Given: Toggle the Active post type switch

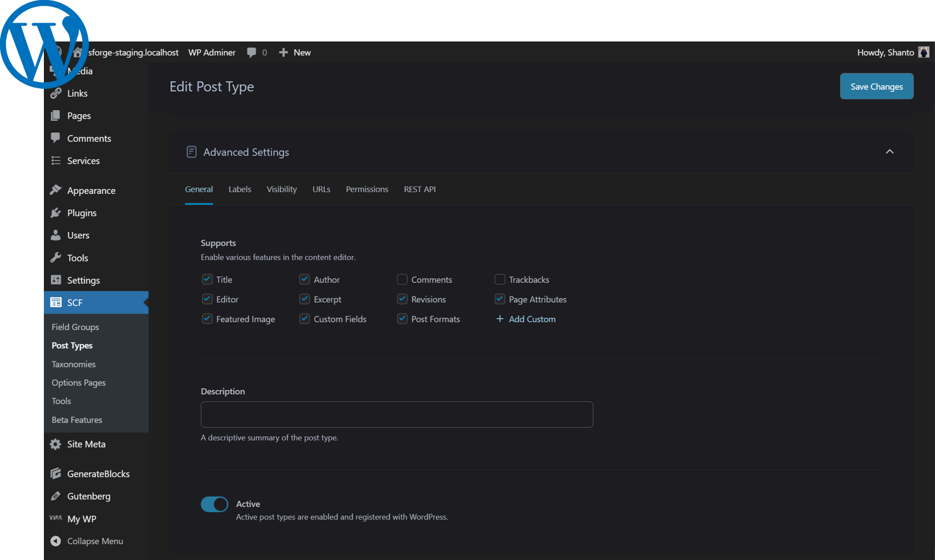Looking at the screenshot, I should click(x=215, y=504).
